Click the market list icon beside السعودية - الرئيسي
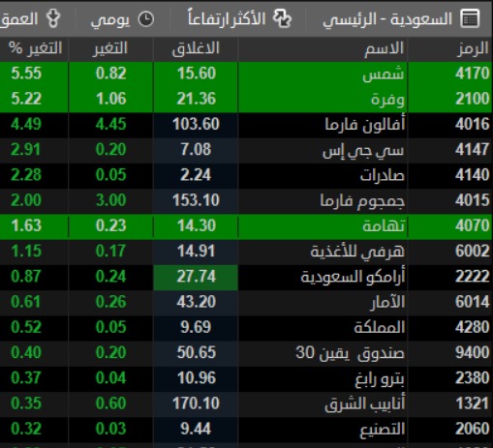The height and width of the screenshot is (448, 493). tap(470, 19)
